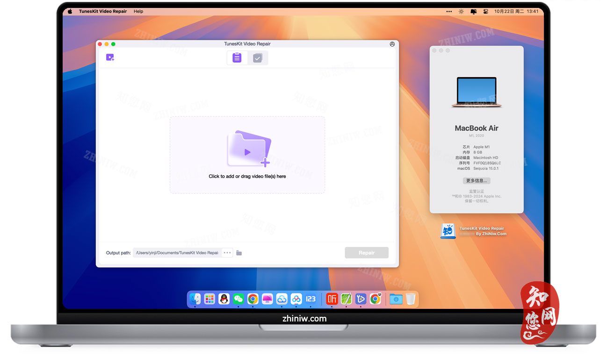Open the green pen notes app in dock

pyautogui.click(x=346, y=299)
